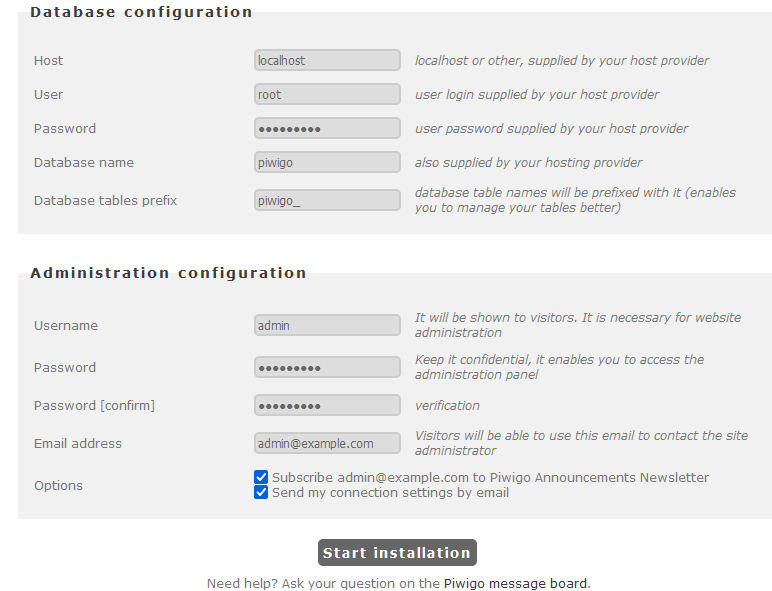The width and height of the screenshot is (772, 591).
Task: Click the database configuration Password field
Action: [x=327, y=128]
